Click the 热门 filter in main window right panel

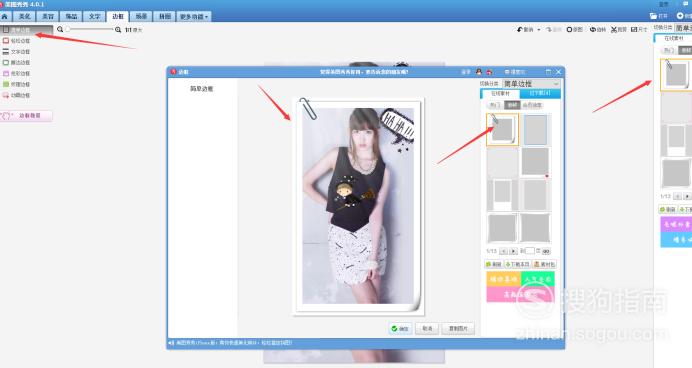click(x=669, y=50)
